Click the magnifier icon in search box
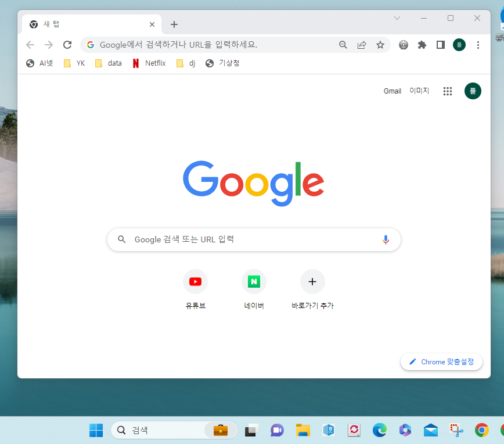504x444 pixels. click(x=121, y=239)
